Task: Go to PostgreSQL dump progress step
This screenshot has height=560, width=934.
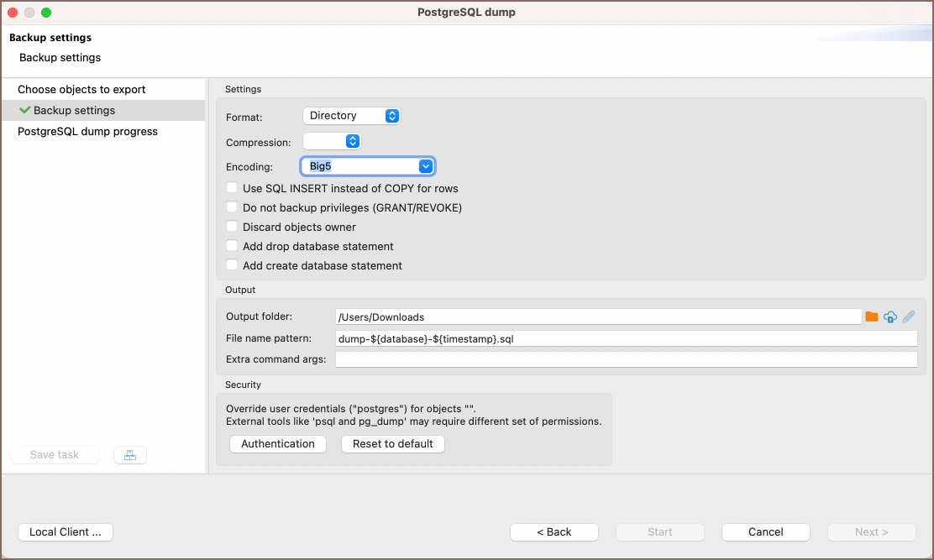Action: [87, 131]
